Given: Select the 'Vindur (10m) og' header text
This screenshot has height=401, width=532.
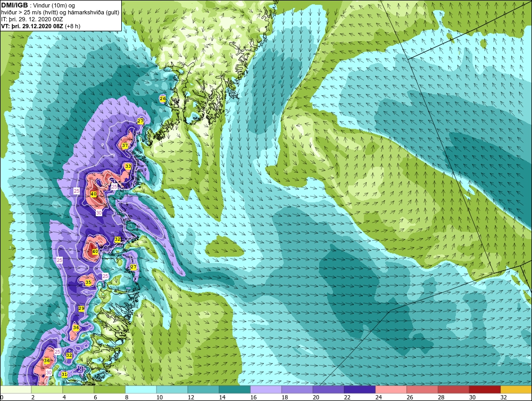Looking at the screenshot, I should coord(54,5).
